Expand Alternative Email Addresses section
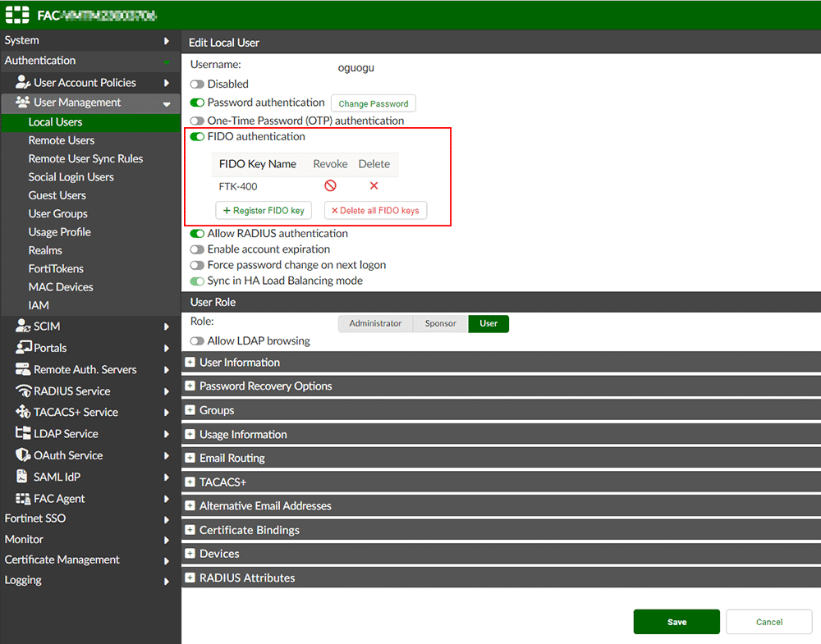This screenshot has width=821, height=644. [x=190, y=505]
